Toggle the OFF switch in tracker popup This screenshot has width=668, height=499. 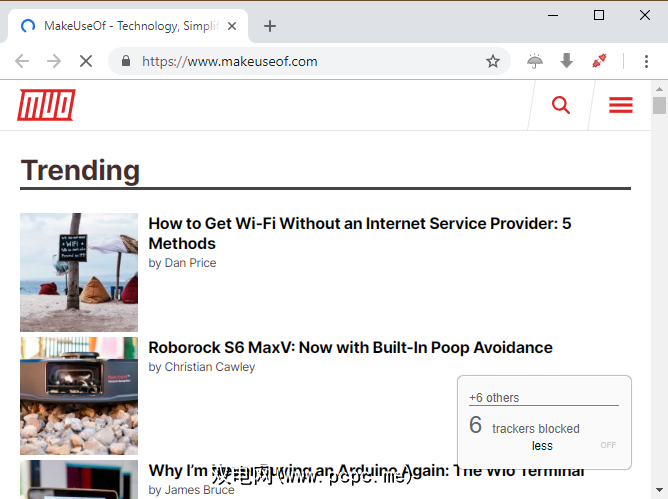608,445
